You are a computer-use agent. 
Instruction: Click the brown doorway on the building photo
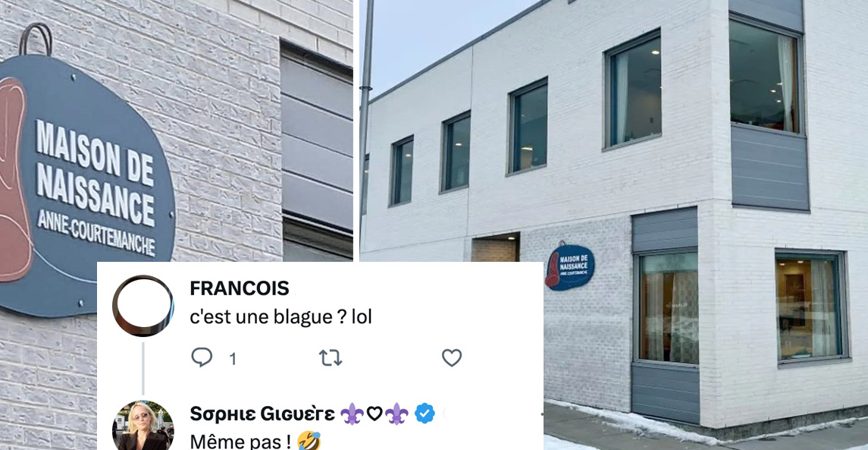pos(495,247)
